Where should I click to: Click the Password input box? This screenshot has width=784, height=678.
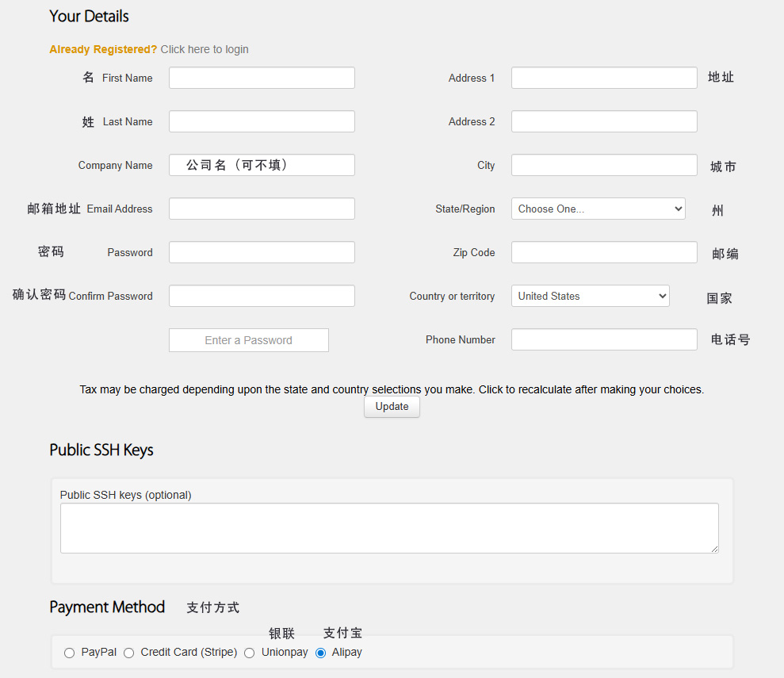click(262, 252)
